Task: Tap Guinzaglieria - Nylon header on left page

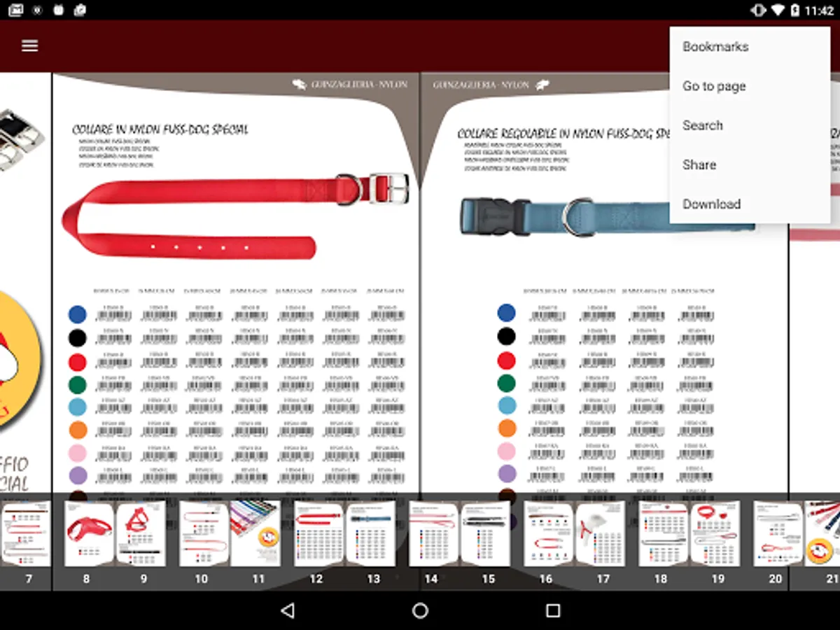Action: click(x=359, y=85)
